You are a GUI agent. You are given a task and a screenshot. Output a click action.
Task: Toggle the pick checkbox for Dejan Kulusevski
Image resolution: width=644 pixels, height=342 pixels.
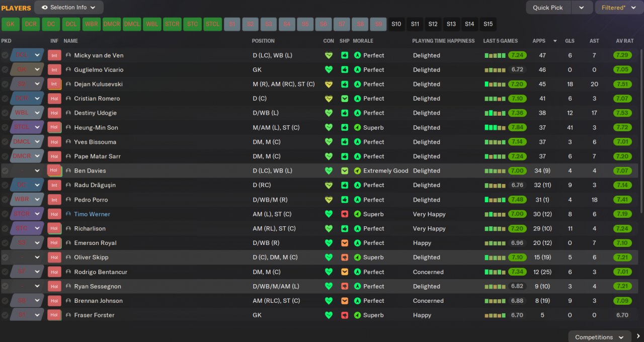(5, 84)
